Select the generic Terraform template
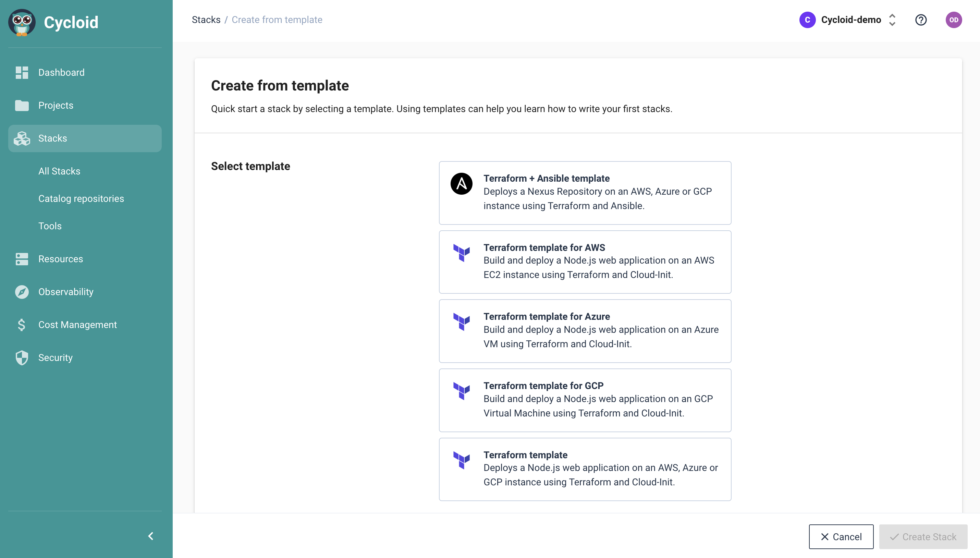The height and width of the screenshot is (558, 980). click(x=585, y=470)
